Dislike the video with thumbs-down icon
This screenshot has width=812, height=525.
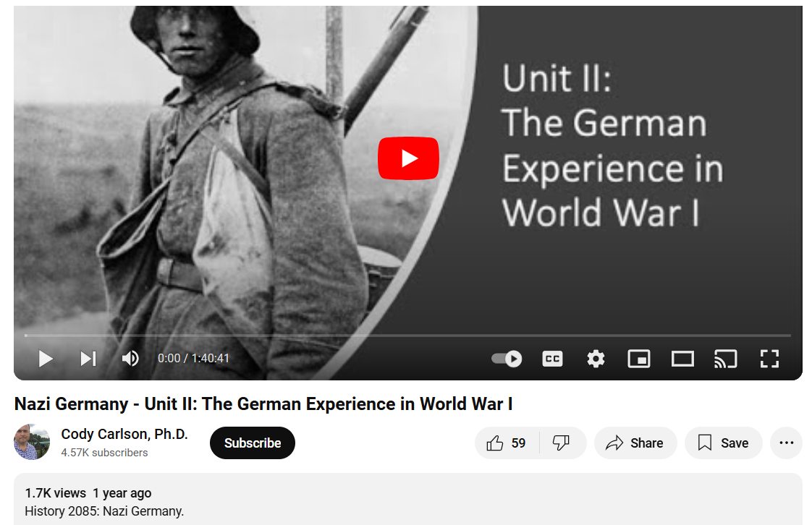[x=562, y=443]
